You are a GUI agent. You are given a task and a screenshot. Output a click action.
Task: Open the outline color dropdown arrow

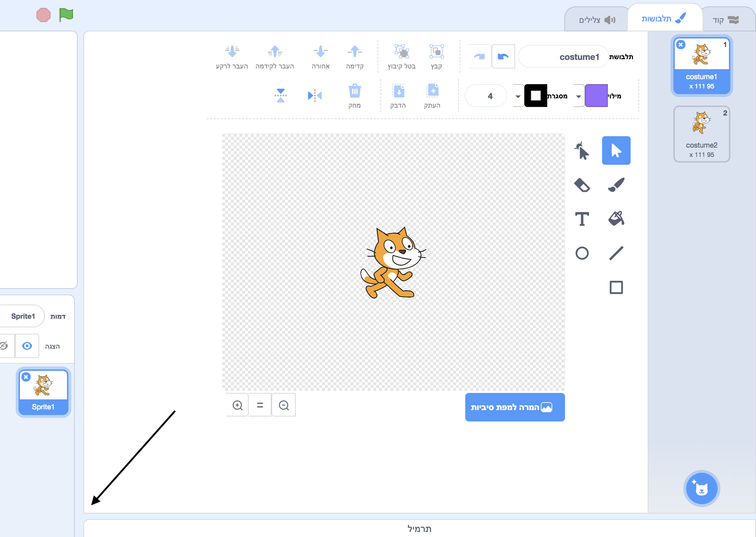pos(518,96)
